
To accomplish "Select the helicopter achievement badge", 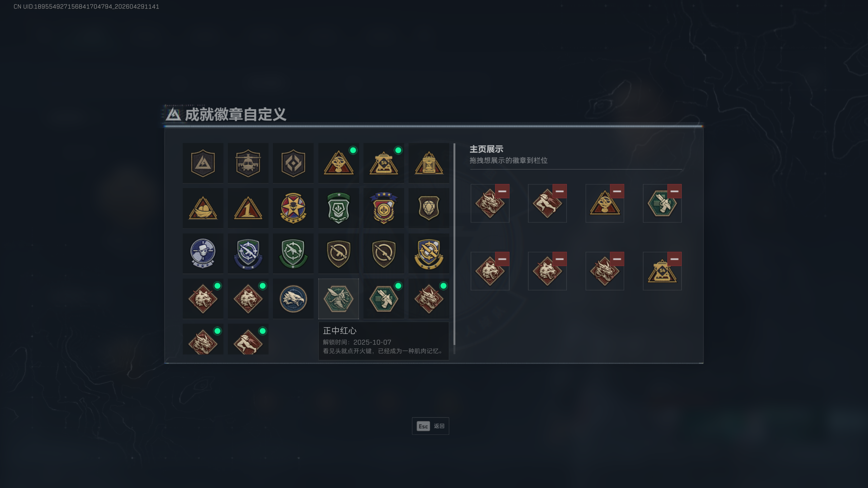I will click(x=248, y=163).
